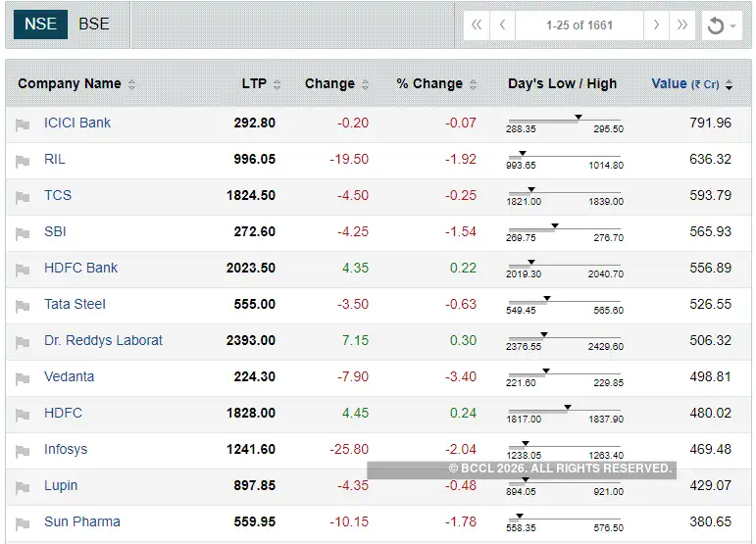
Task: Go to the next page of results
Action: [656, 25]
